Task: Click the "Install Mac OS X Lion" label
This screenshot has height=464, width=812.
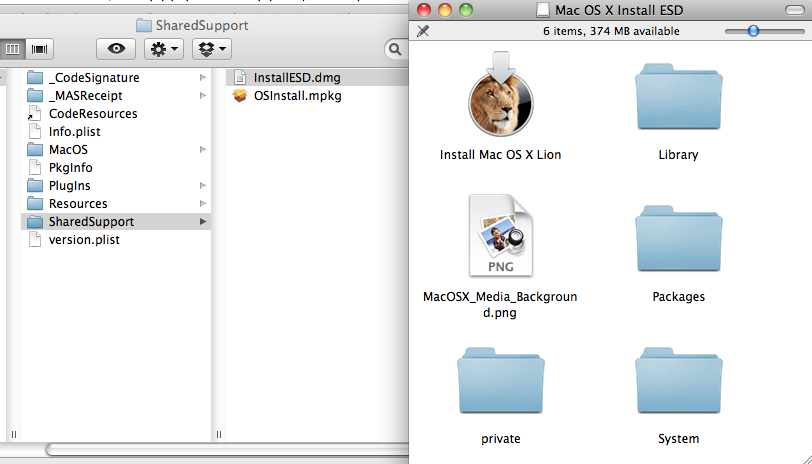Action: [500, 154]
